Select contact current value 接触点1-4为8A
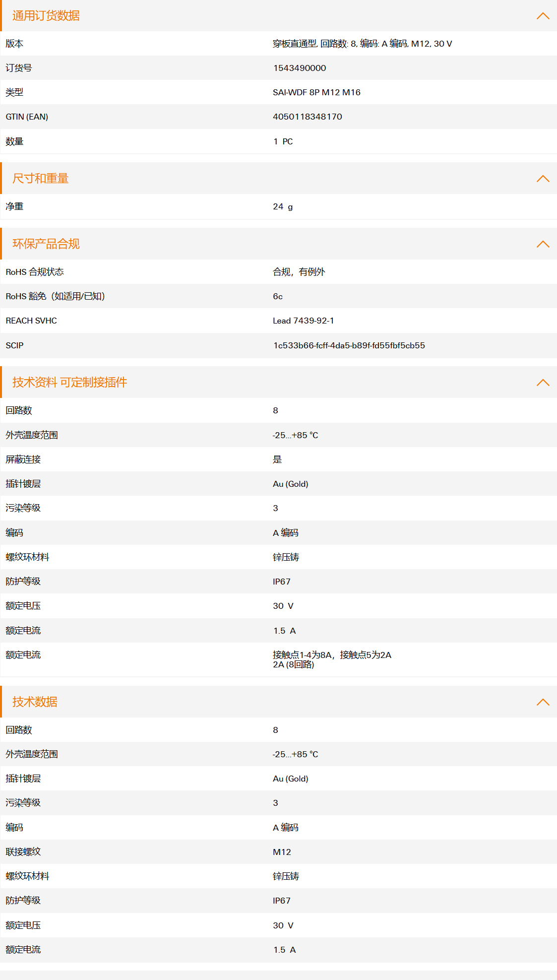The width and height of the screenshot is (557, 980). [x=303, y=655]
